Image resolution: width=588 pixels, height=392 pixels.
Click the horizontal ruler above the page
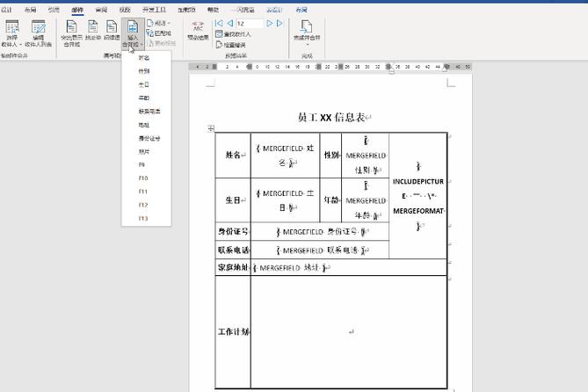coord(330,67)
